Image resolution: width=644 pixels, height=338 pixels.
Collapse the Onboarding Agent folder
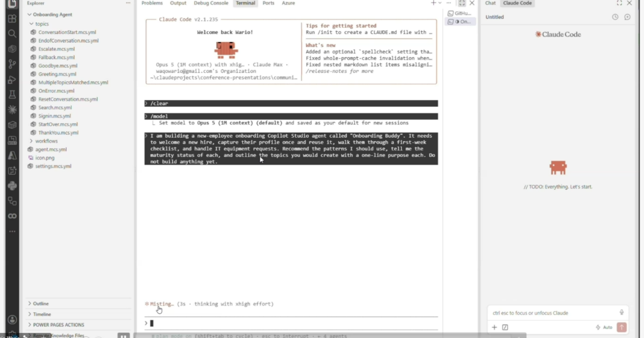click(x=50, y=14)
